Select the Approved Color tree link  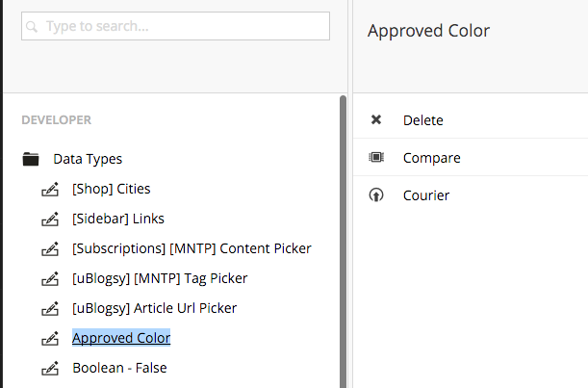click(x=121, y=338)
